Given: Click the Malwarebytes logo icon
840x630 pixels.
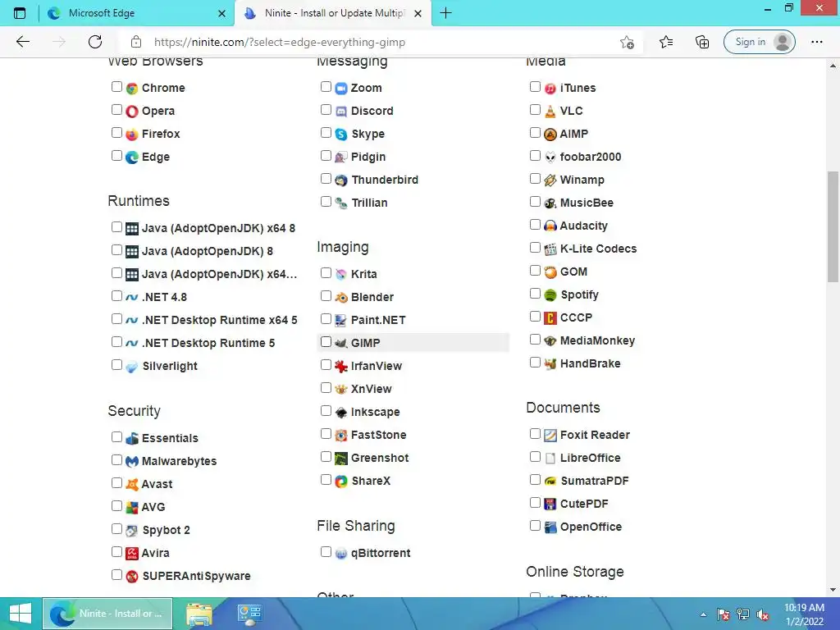Looking at the screenshot, I should 132,461.
